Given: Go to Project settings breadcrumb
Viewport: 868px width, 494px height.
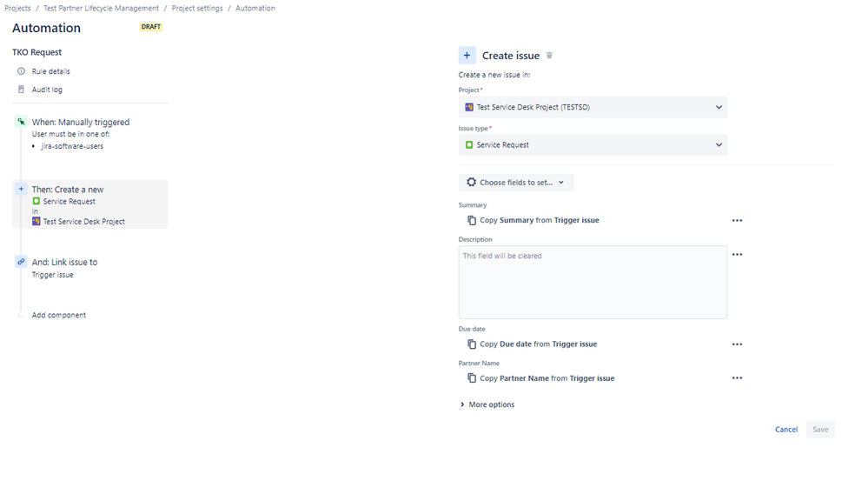Looking at the screenshot, I should (x=197, y=9).
